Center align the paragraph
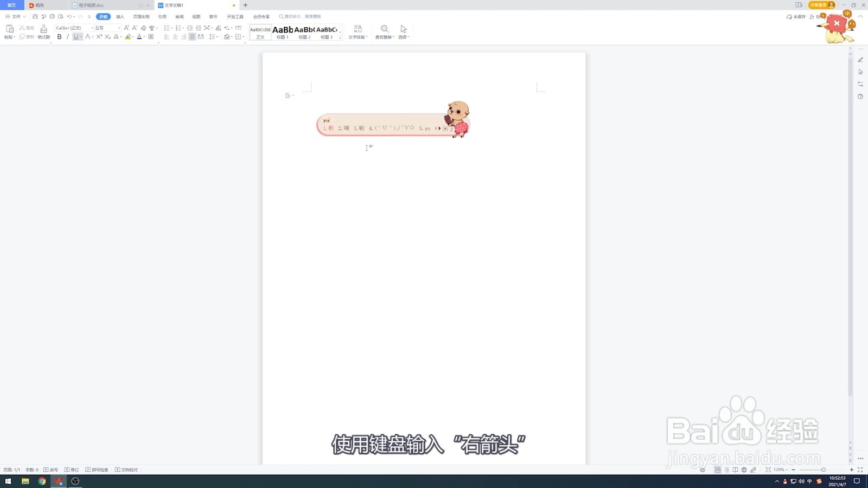Screen dimensions: 868x488 [x=175, y=37]
